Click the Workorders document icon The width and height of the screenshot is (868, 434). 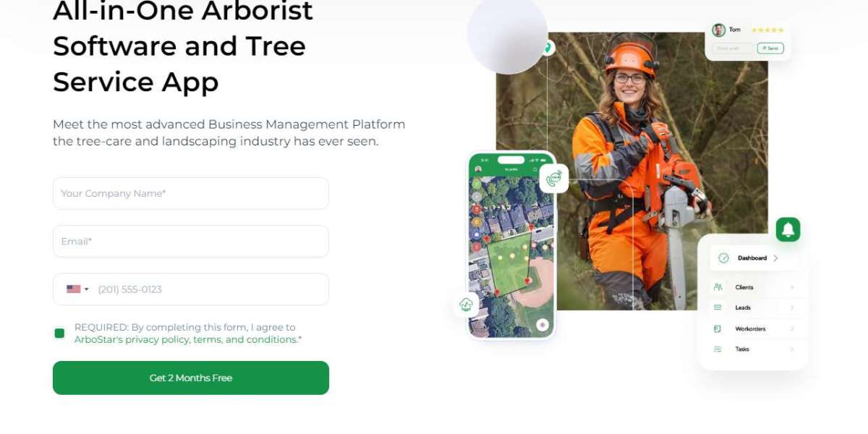coord(718,328)
